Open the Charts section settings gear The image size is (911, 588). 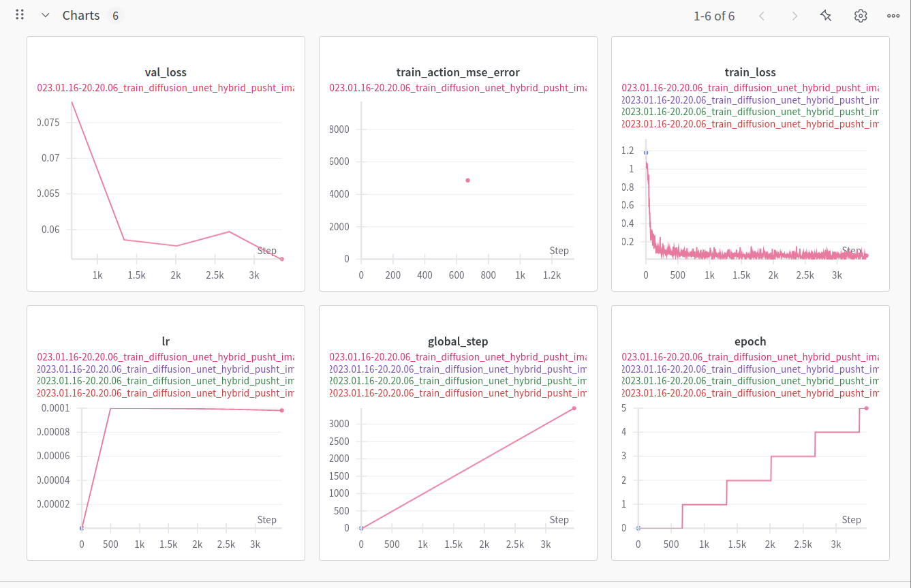coord(860,14)
